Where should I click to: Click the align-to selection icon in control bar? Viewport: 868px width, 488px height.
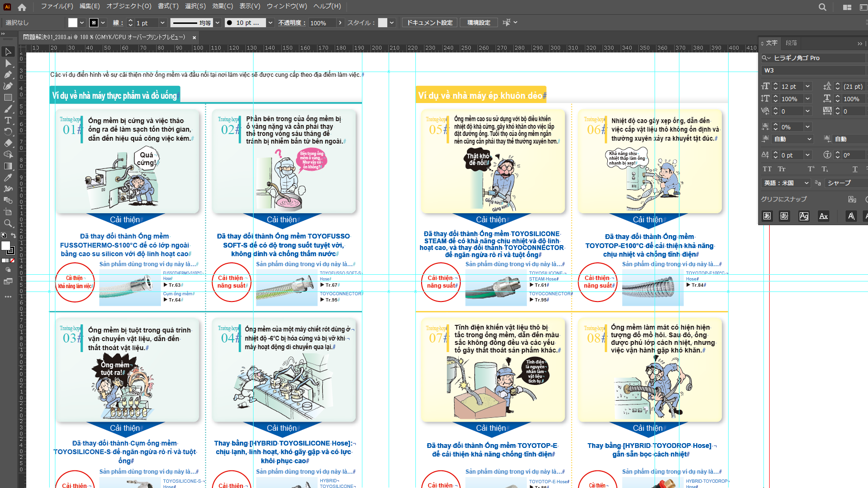507,22
